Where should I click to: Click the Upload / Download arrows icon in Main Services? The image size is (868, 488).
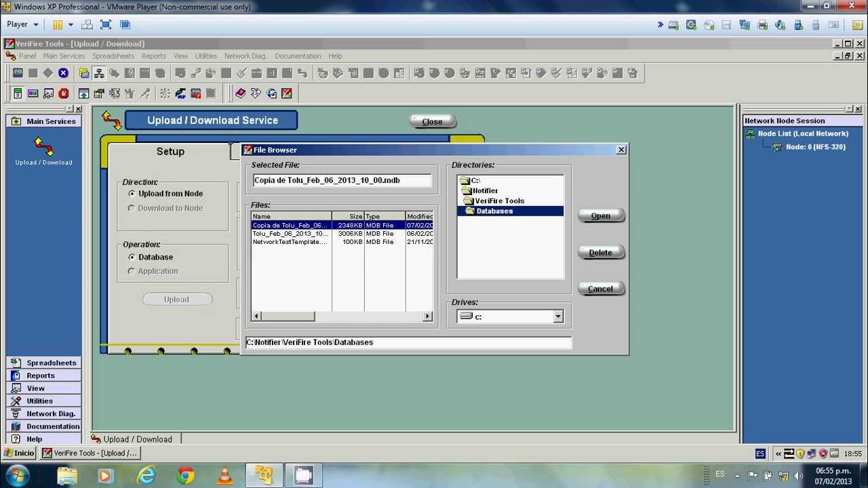tap(43, 146)
